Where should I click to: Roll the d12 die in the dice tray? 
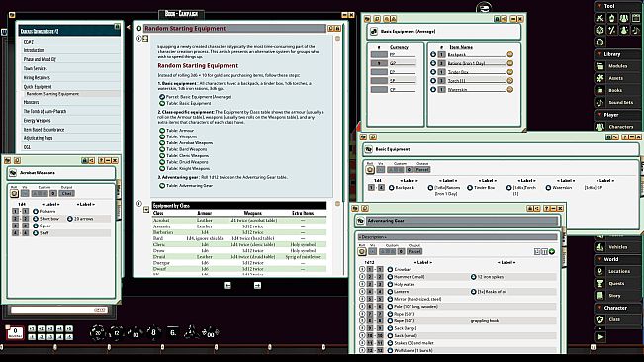[x=116, y=333]
